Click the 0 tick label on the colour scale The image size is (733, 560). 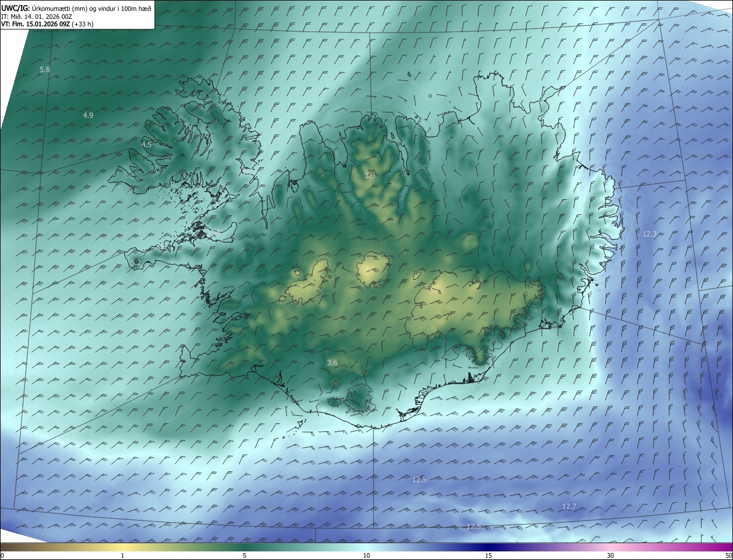(2, 555)
